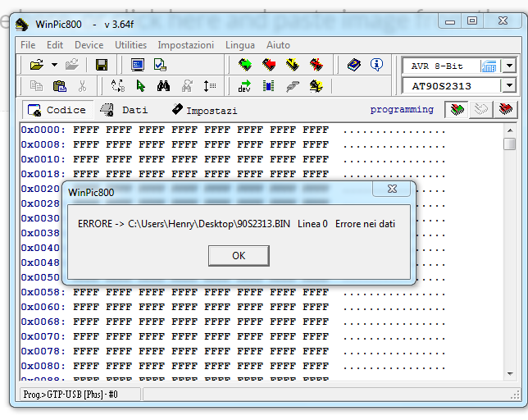Click the 0x0080: address row label

coord(43,366)
